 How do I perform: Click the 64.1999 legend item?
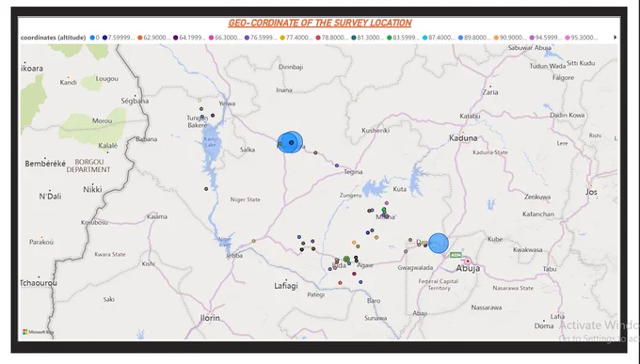[x=189, y=38]
